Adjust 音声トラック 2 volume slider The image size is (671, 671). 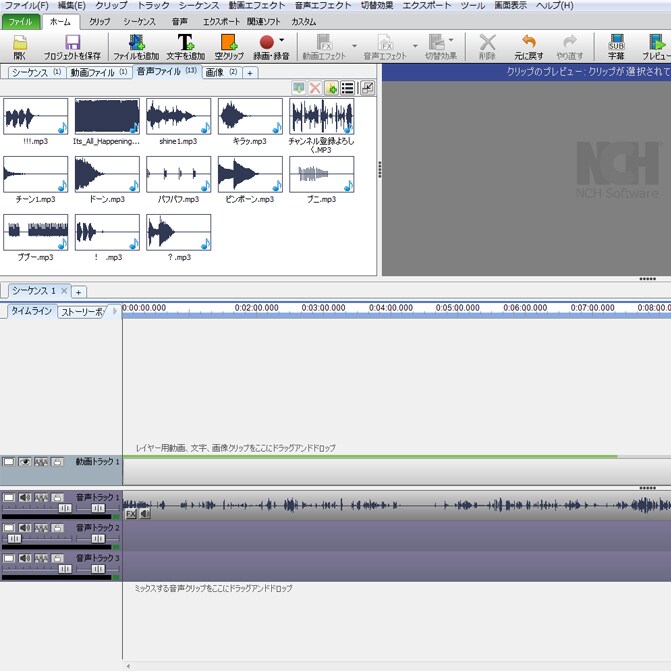14,538
